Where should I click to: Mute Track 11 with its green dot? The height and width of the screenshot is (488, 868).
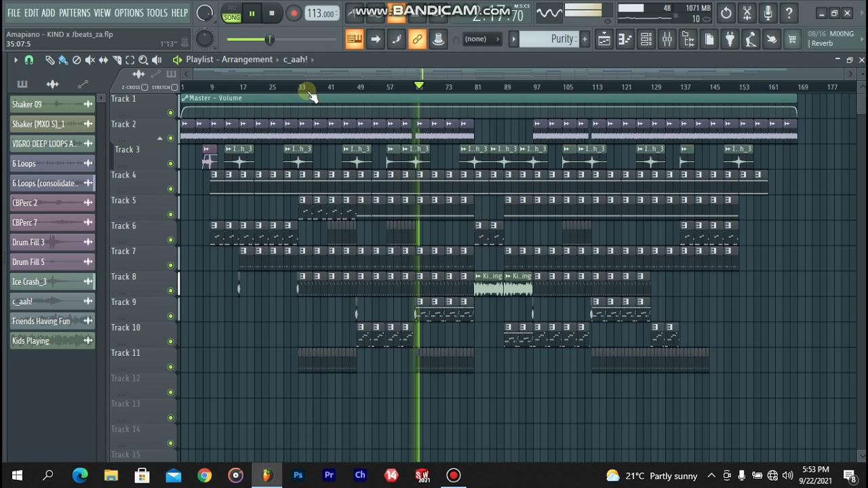coord(171,367)
